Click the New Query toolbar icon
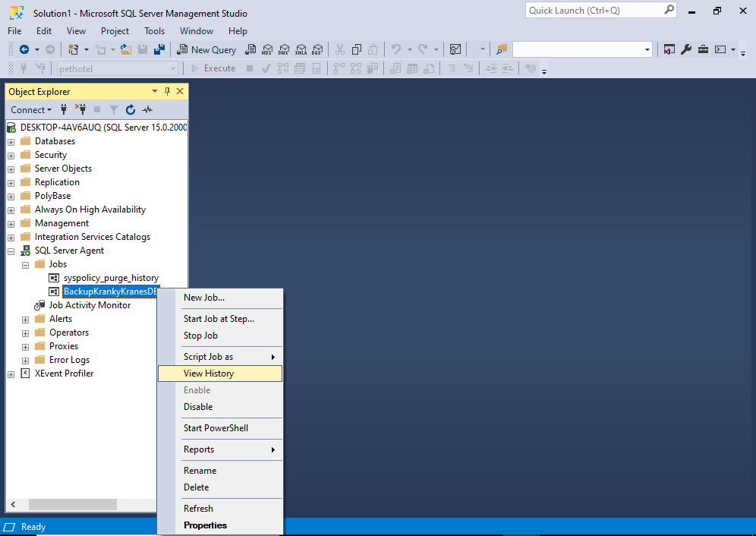This screenshot has height=536, width=756. pos(205,49)
